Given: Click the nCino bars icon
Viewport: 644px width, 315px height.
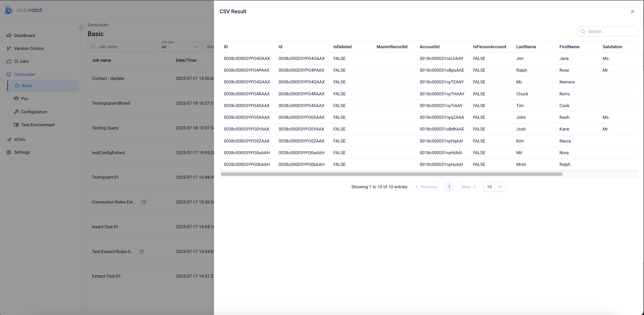Looking at the screenshot, I should [9, 139].
